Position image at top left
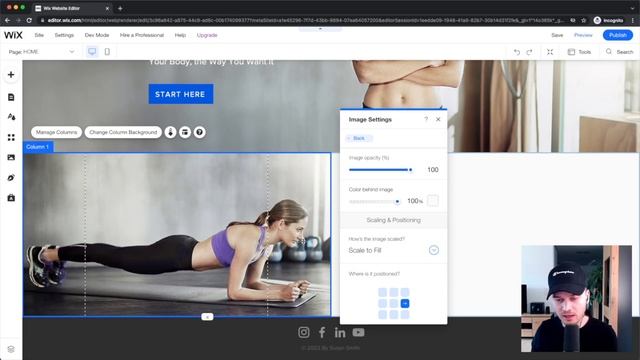Viewport: 640px width, 360px height. click(382, 292)
